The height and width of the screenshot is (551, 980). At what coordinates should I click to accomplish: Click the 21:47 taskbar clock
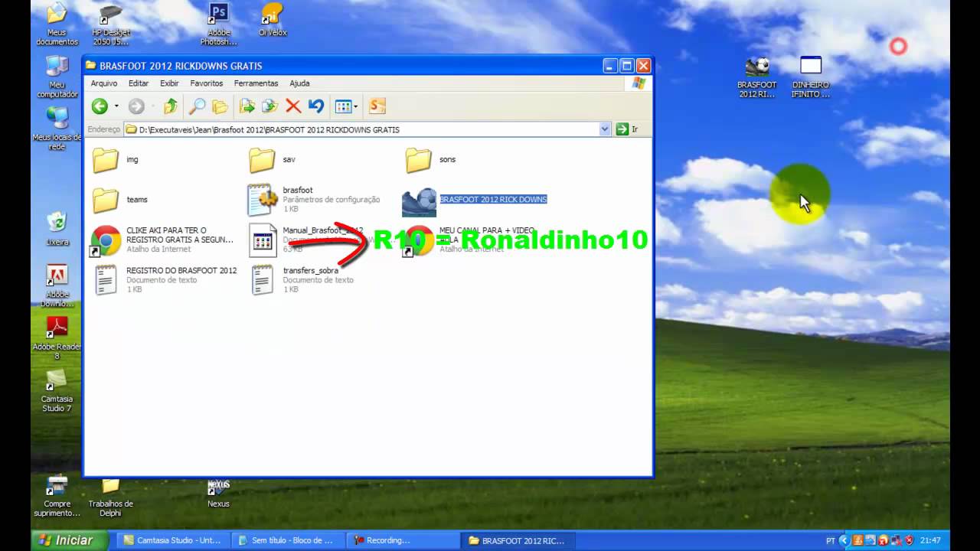930,540
